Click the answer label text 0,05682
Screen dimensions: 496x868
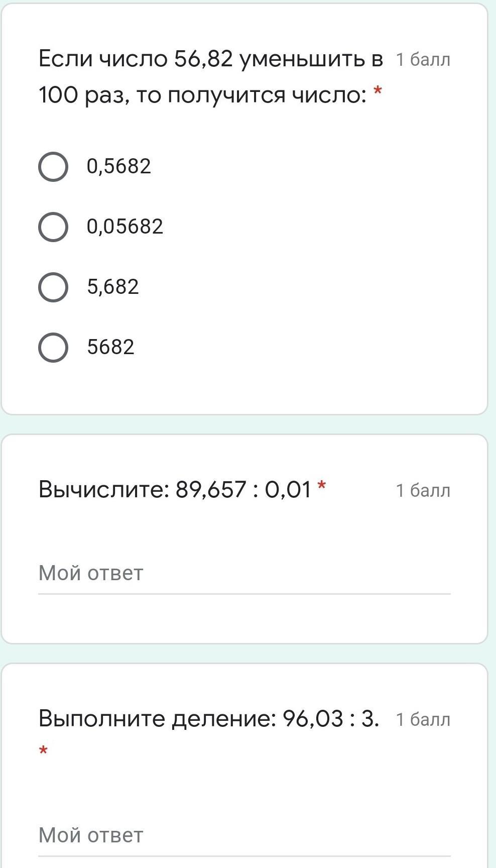[125, 227]
